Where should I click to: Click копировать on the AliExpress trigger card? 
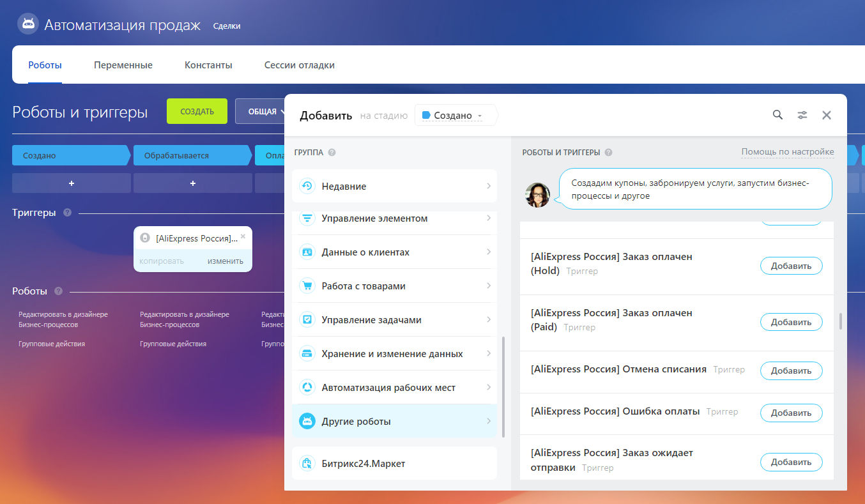[x=162, y=261]
